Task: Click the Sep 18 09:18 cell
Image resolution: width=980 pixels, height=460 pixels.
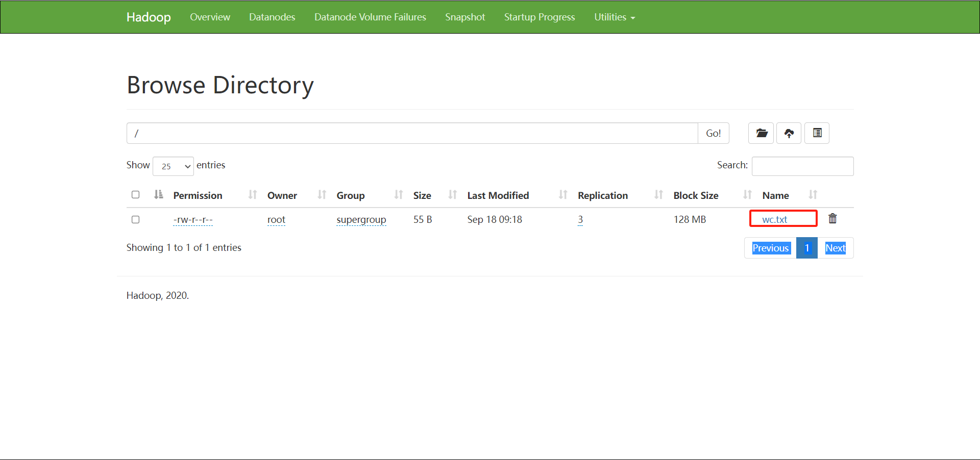Action: (x=495, y=220)
